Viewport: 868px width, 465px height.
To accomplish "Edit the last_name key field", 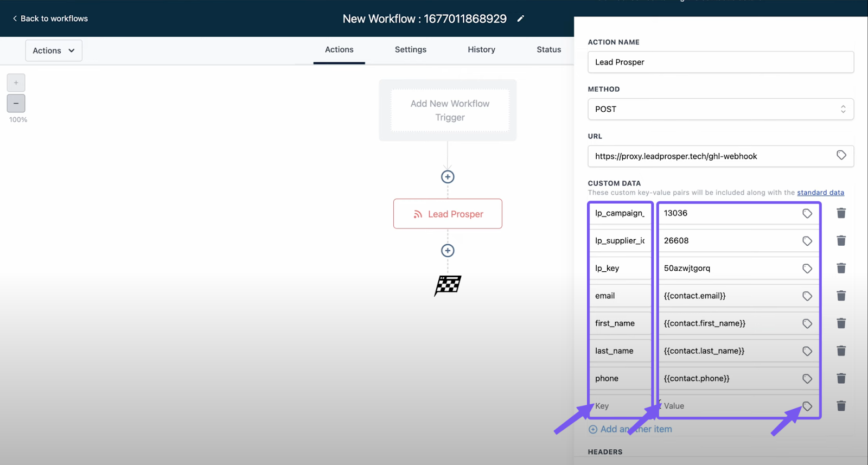I will 620,351.
